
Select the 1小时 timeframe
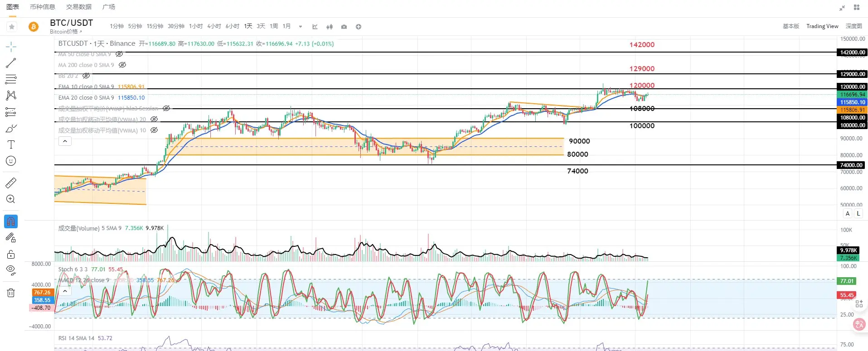point(196,26)
